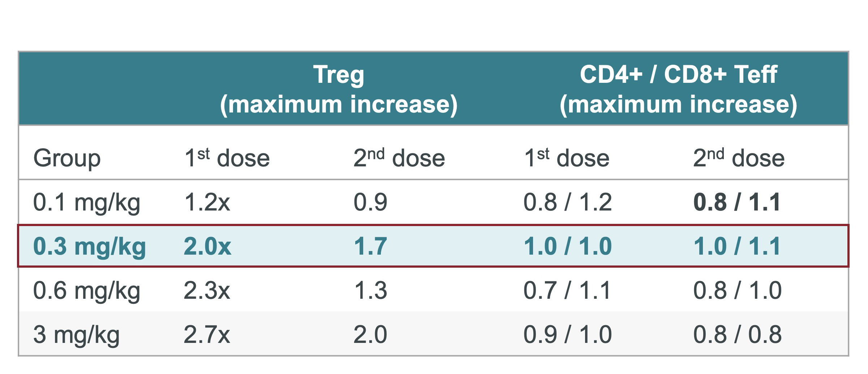Click the 0.6 mg/kg group row label

coord(87,290)
